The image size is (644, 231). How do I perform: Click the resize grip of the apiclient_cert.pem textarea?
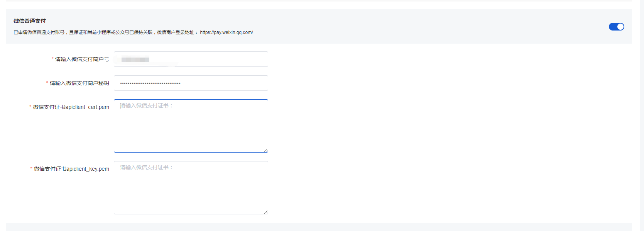[266, 150]
